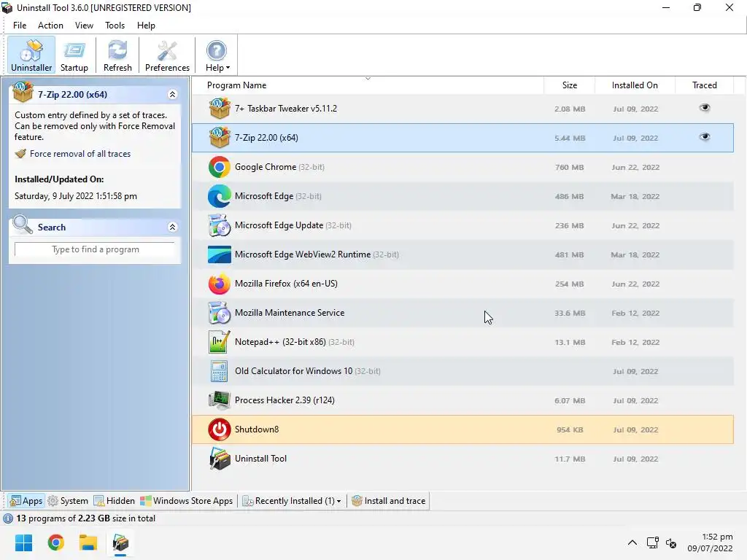Click the 954 KB size of Shutdown8
The image size is (747, 560).
click(570, 429)
